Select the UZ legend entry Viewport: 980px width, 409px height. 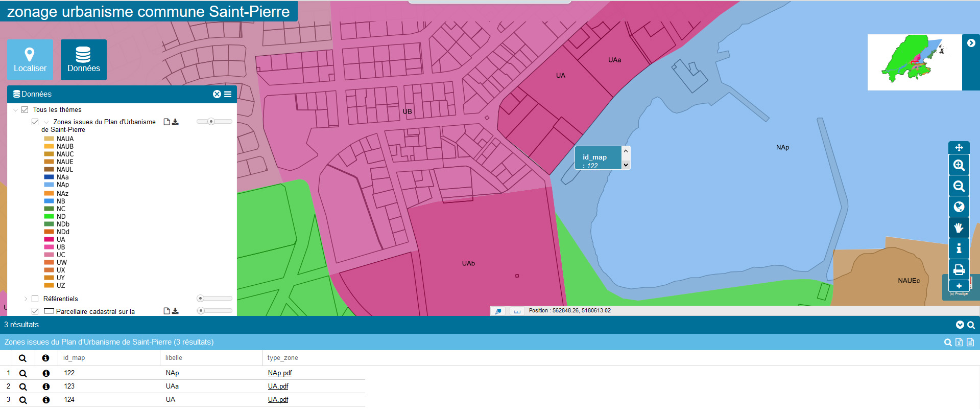pos(61,285)
